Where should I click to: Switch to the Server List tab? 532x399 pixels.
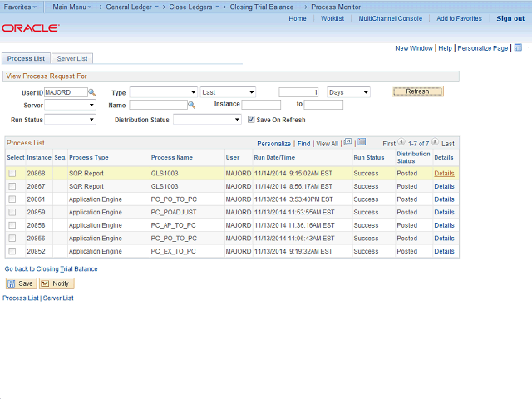pos(72,58)
